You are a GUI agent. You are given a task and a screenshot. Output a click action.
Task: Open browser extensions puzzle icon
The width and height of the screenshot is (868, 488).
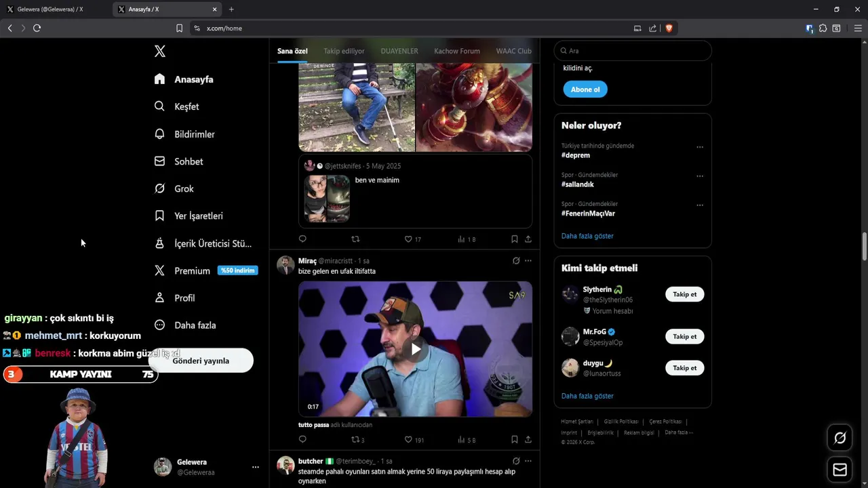click(823, 28)
